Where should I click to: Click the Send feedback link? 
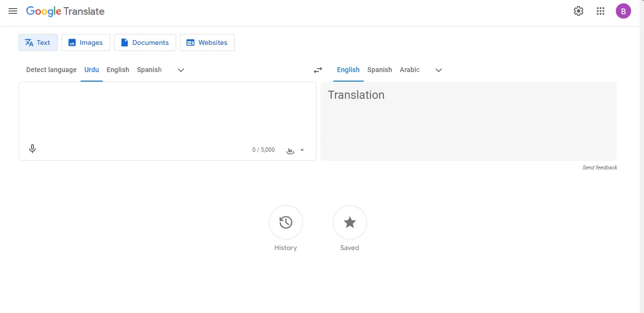pyautogui.click(x=600, y=167)
